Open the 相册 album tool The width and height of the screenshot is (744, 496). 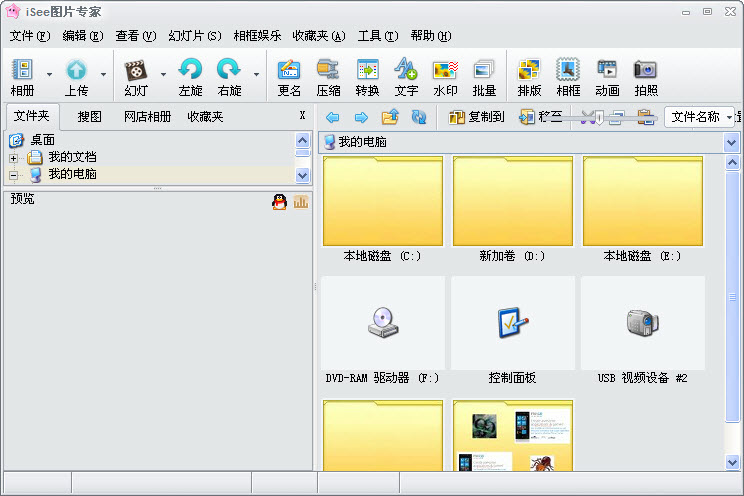[22, 77]
